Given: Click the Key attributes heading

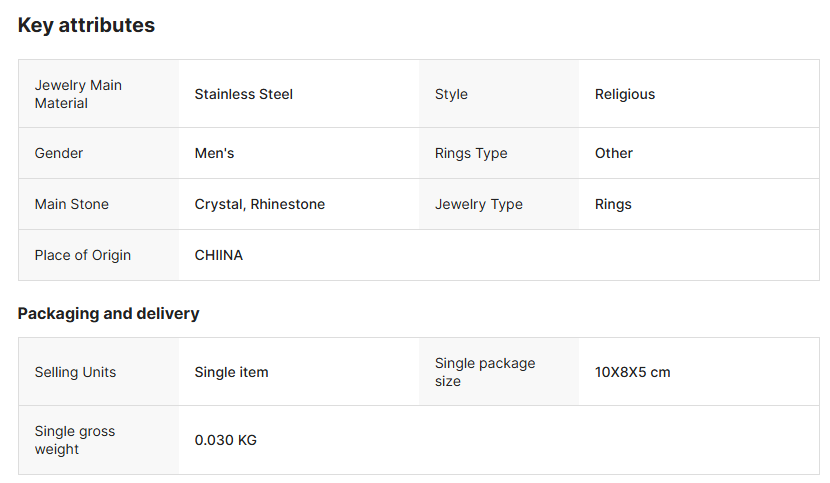Looking at the screenshot, I should [x=86, y=25].
